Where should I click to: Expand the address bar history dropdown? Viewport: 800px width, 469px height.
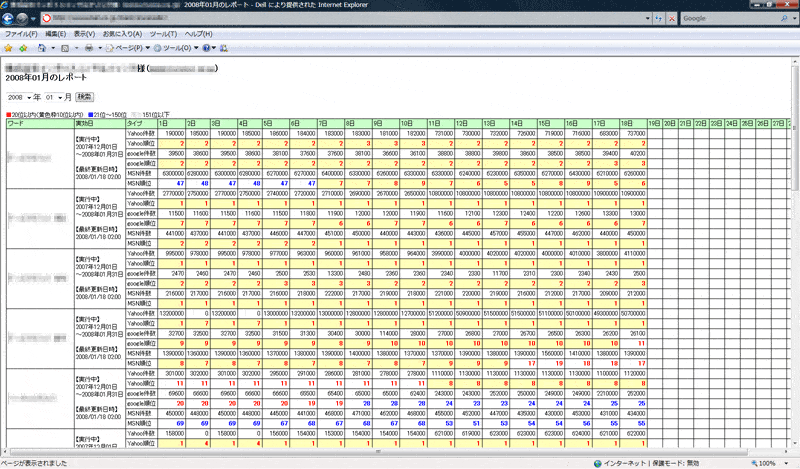coord(647,18)
